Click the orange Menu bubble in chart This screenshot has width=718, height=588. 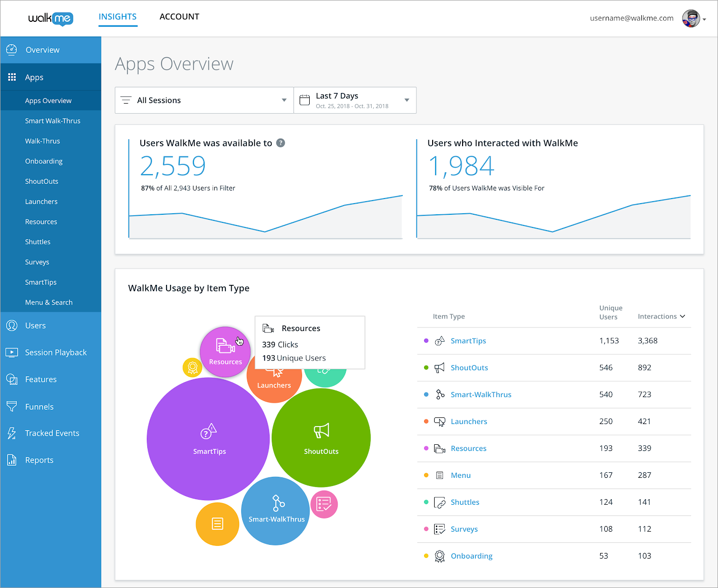217,524
